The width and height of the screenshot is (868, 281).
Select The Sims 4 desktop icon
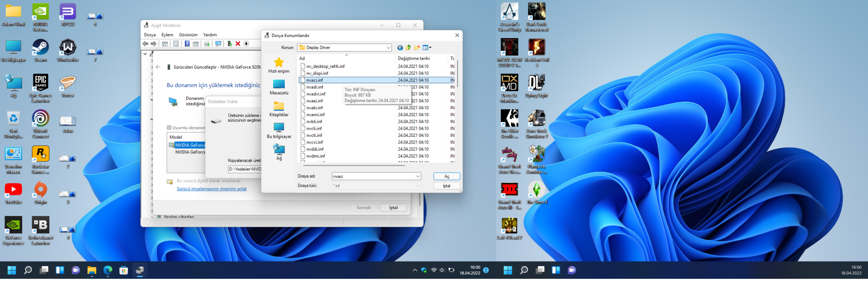(x=537, y=193)
